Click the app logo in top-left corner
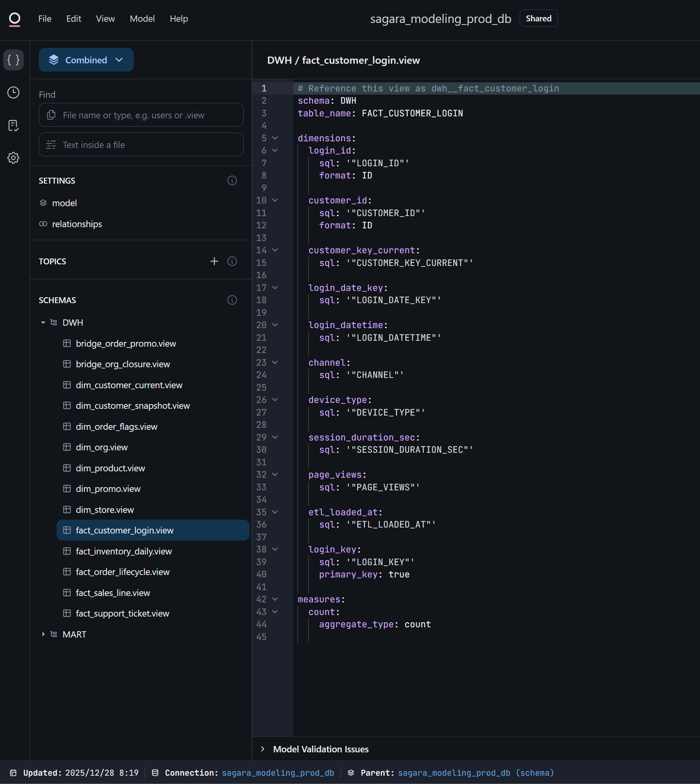The image size is (700, 784). [15, 19]
